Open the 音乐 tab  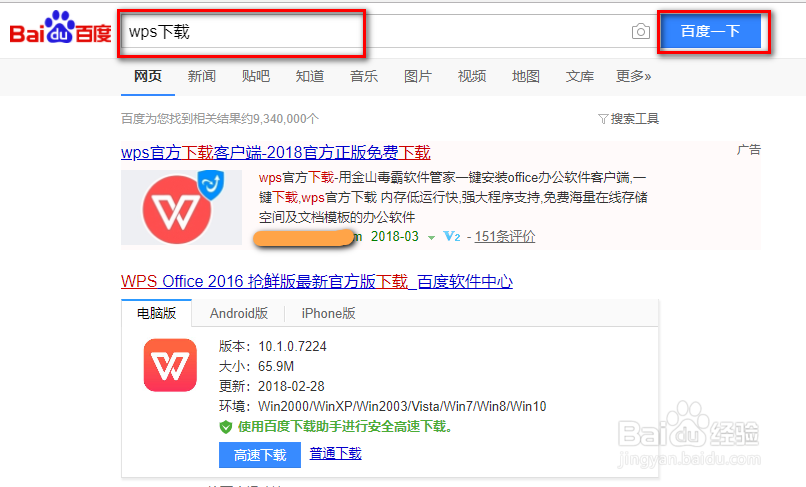(364, 77)
